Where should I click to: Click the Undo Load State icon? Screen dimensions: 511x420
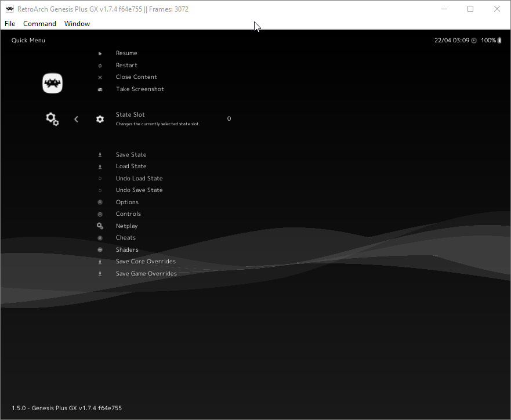(x=100, y=179)
